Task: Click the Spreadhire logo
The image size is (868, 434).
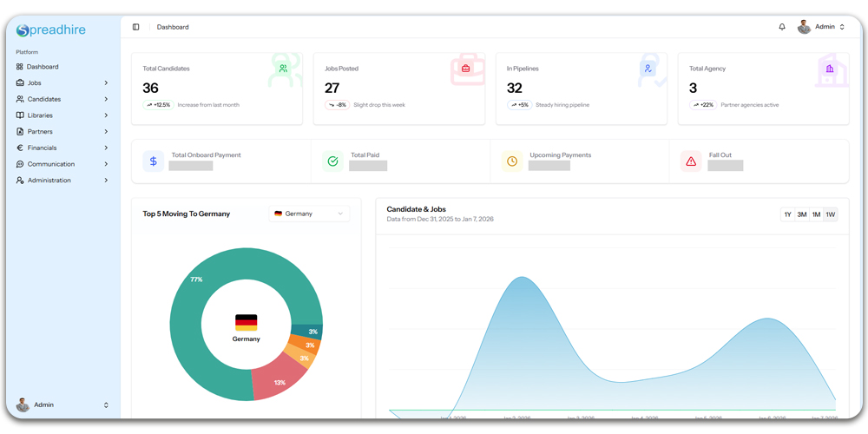Action: (51, 30)
